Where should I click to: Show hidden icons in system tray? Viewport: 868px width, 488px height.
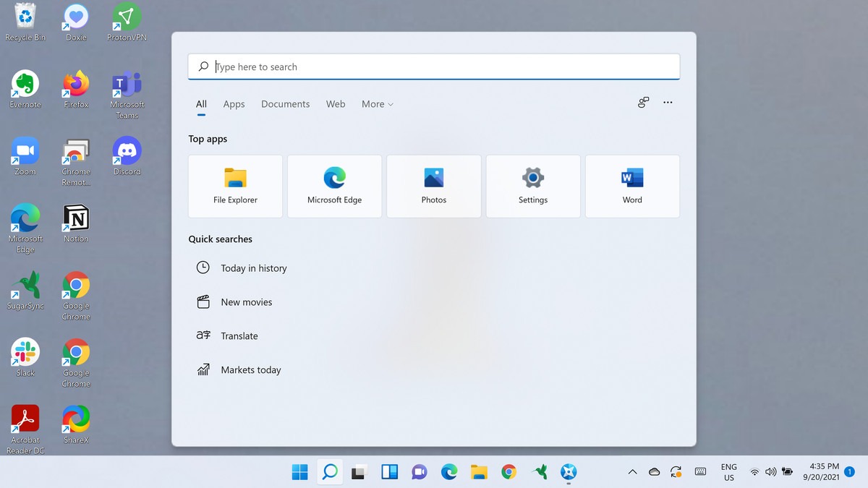click(632, 472)
